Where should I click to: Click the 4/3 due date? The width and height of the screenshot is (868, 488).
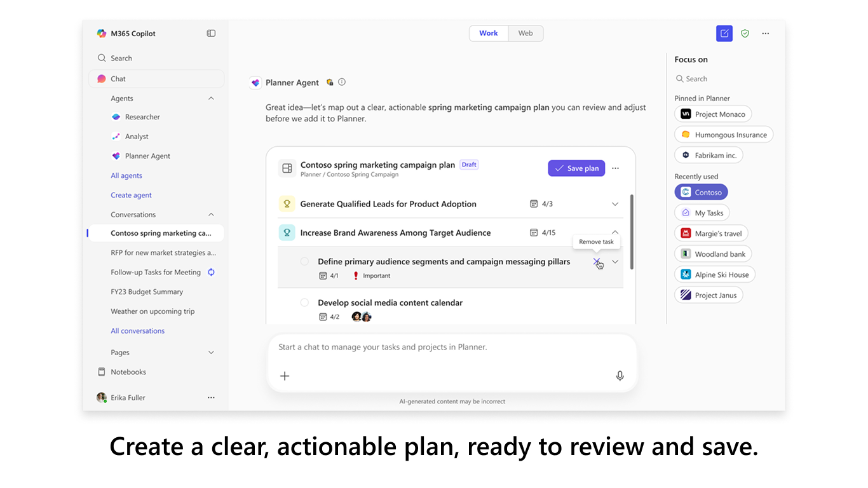(x=542, y=204)
